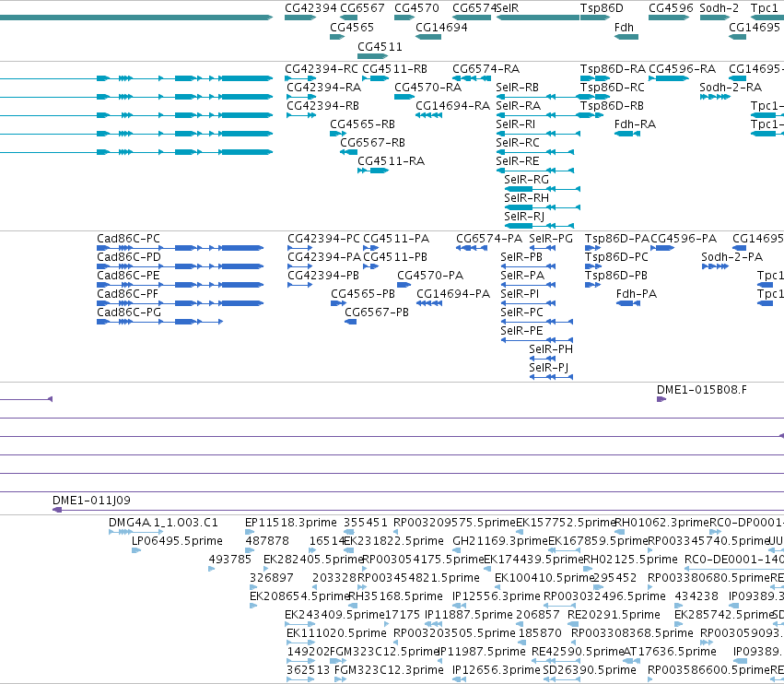Click the CG6567-RB transcript label

(372, 143)
